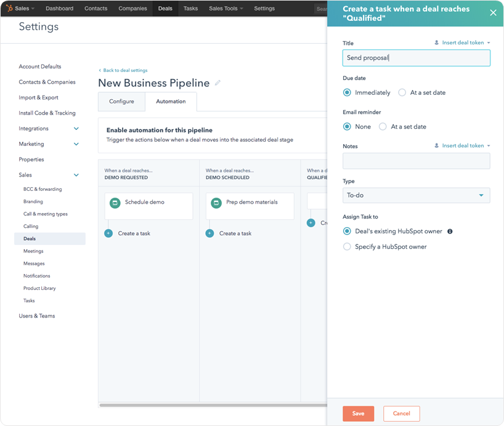This screenshot has height=426, width=504.
Task: Click the Schedule demo task icon
Action: [x=115, y=203]
